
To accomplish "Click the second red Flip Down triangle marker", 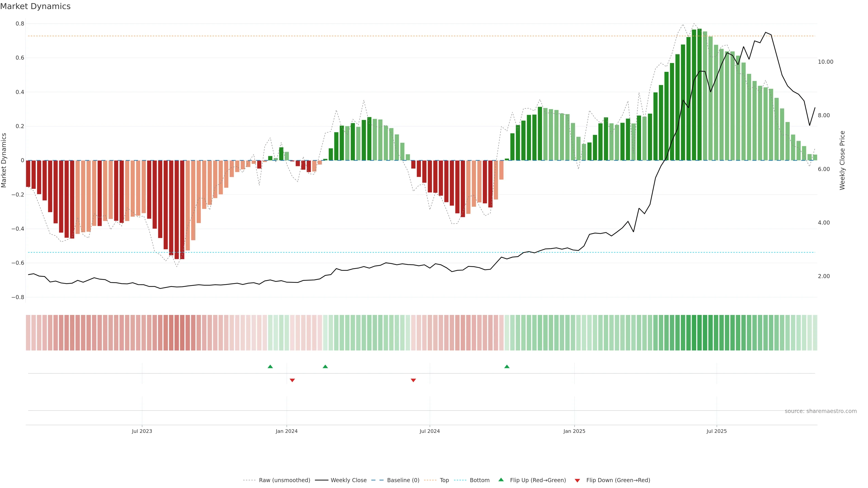I will tap(413, 380).
